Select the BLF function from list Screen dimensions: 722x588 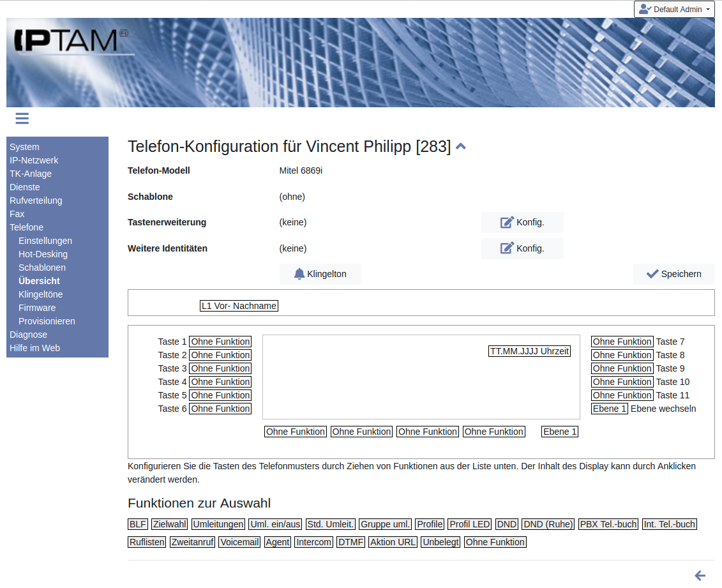click(x=138, y=524)
